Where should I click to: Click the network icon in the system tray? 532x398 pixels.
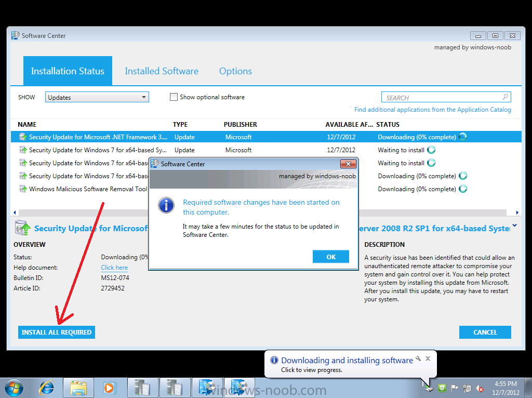tap(467, 388)
